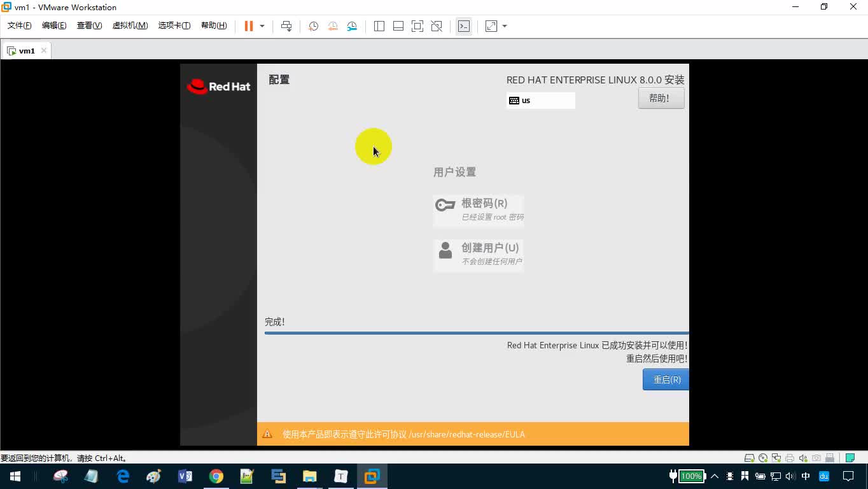
Task: Open Notepad++ from the taskbar
Action: [247, 476]
